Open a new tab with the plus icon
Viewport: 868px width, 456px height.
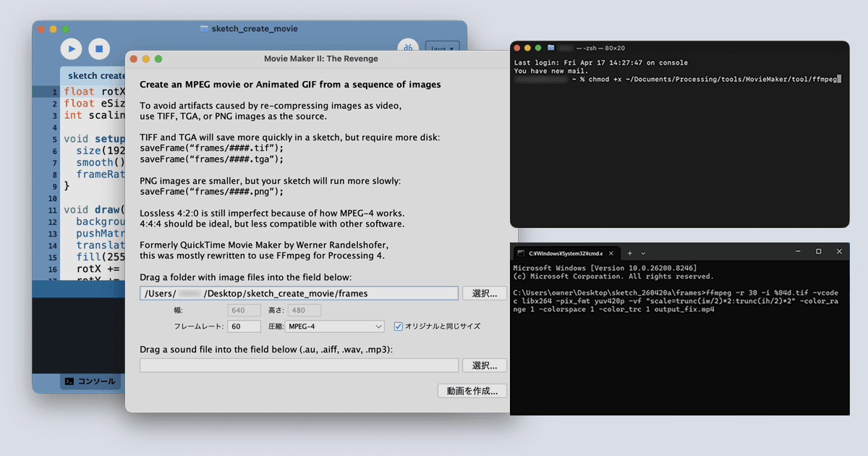click(x=629, y=252)
